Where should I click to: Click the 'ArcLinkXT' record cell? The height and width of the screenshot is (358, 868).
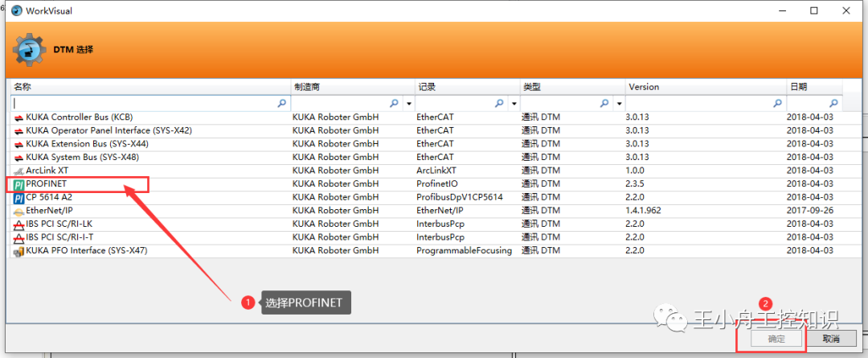click(x=436, y=171)
